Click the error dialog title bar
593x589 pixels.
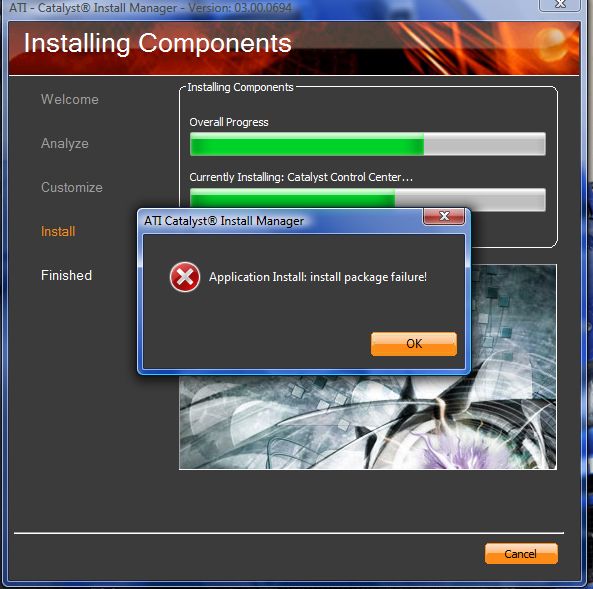[280, 221]
